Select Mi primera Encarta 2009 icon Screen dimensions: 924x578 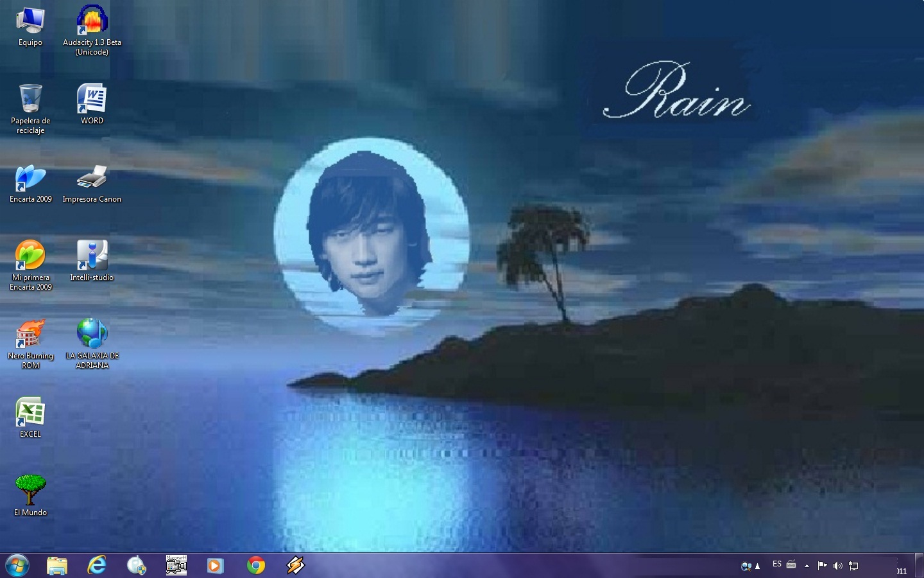click(30, 256)
